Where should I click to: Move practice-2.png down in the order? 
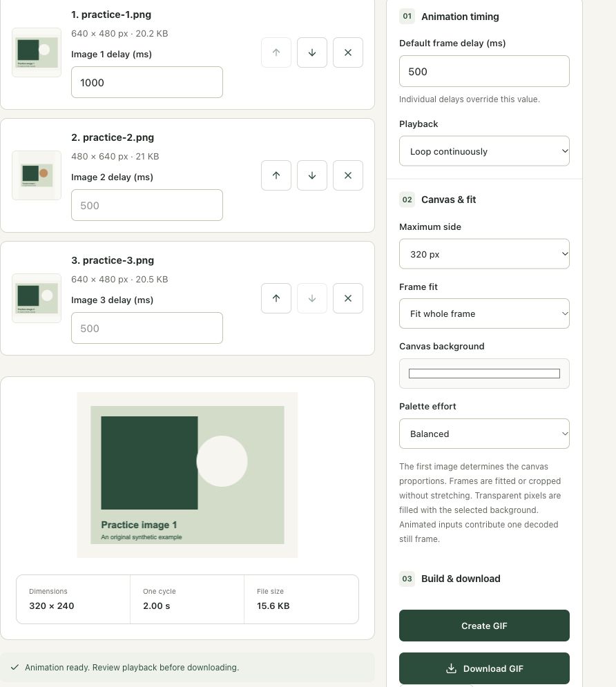click(312, 175)
